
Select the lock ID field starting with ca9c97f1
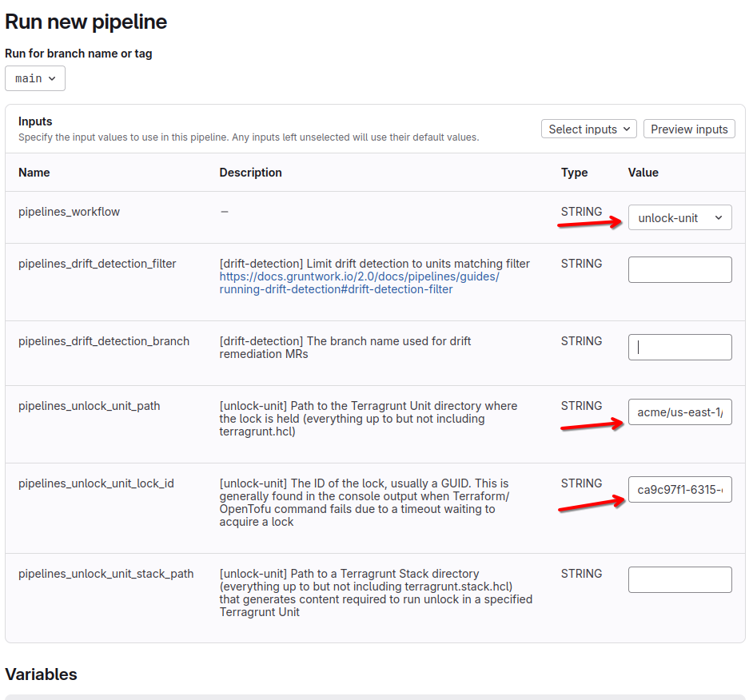(679, 490)
